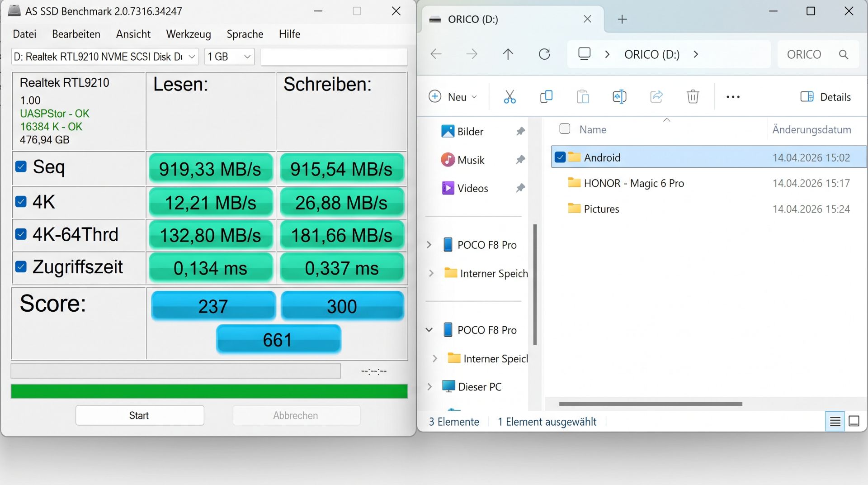Refresh the ORICO (D:) folder view
Viewport: 868px width, 485px height.
(x=544, y=54)
